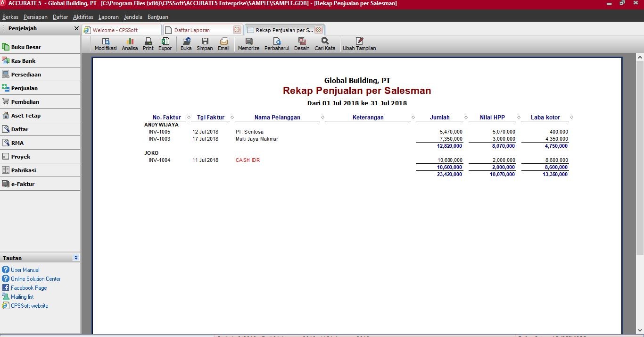
Task: Open the Online Solution Center link
Action: point(35,279)
